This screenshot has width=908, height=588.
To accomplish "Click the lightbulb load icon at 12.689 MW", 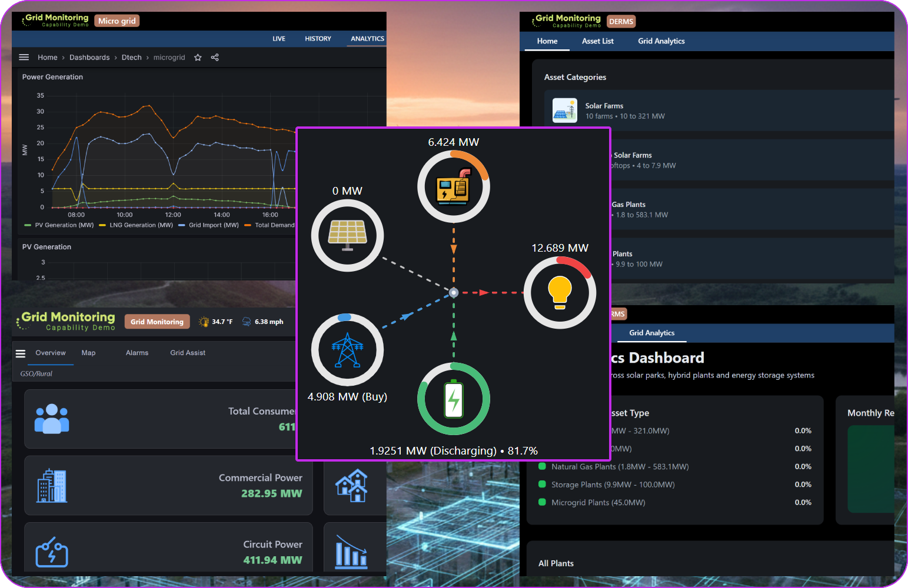I will pyautogui.click(x=559, y=292).
